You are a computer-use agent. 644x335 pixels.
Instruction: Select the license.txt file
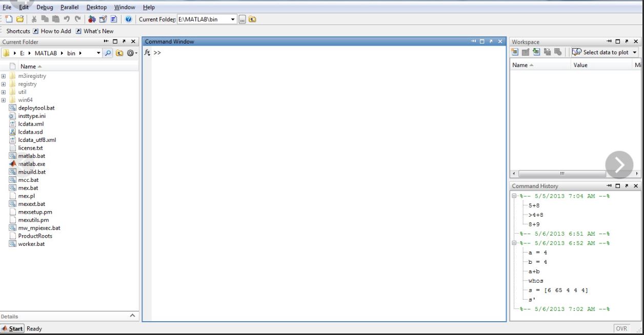coord(30,148)
